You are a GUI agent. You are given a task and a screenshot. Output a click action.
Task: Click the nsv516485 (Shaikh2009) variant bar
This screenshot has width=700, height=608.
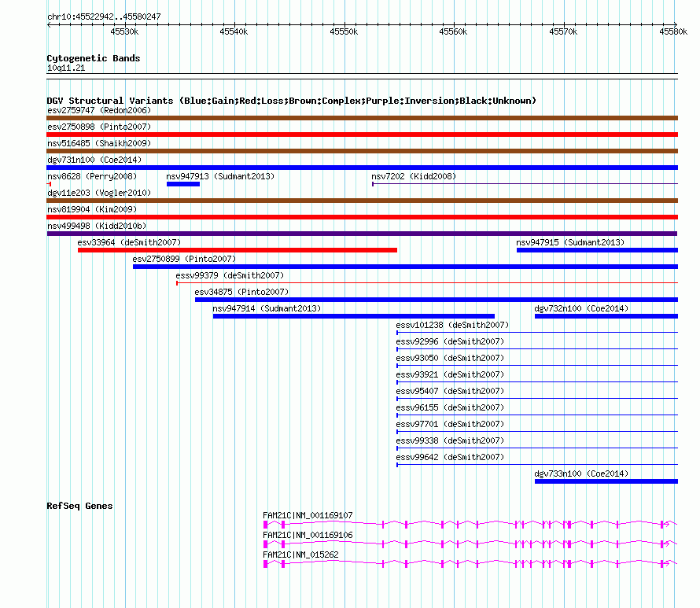[362, 151]
